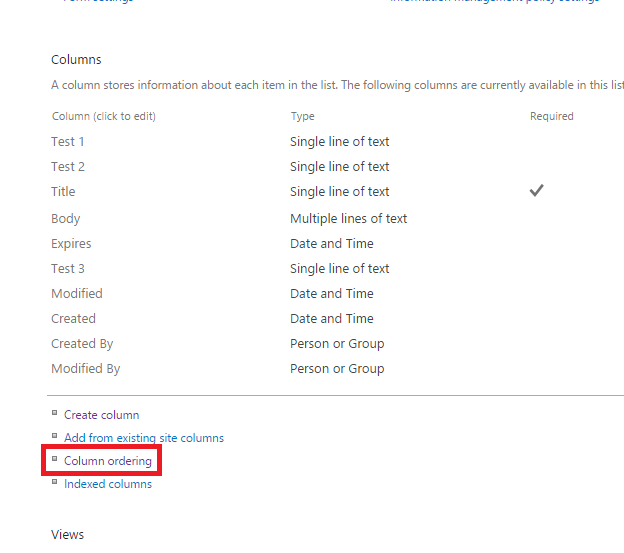Click the bullet beside Indexed columns

point(55,482)
